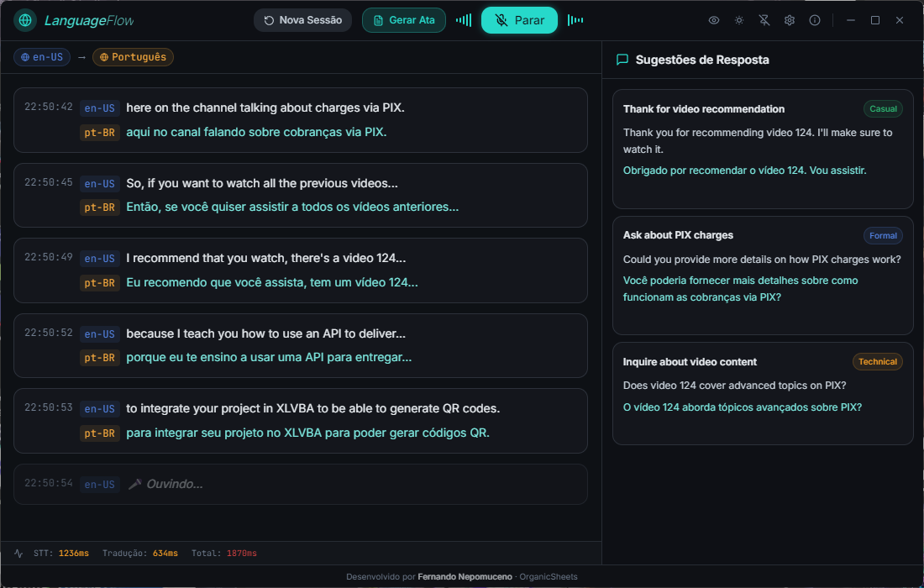924x588 pixels.
Task: Click the Ouvindo... listening status text
Action: (175, 484)
